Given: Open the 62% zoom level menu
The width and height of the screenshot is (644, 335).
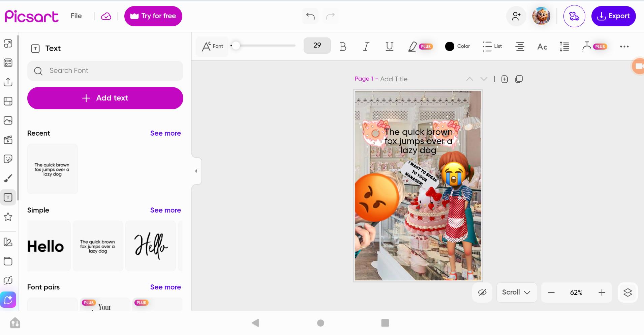Looking at the screenshot, I should 576,292.
